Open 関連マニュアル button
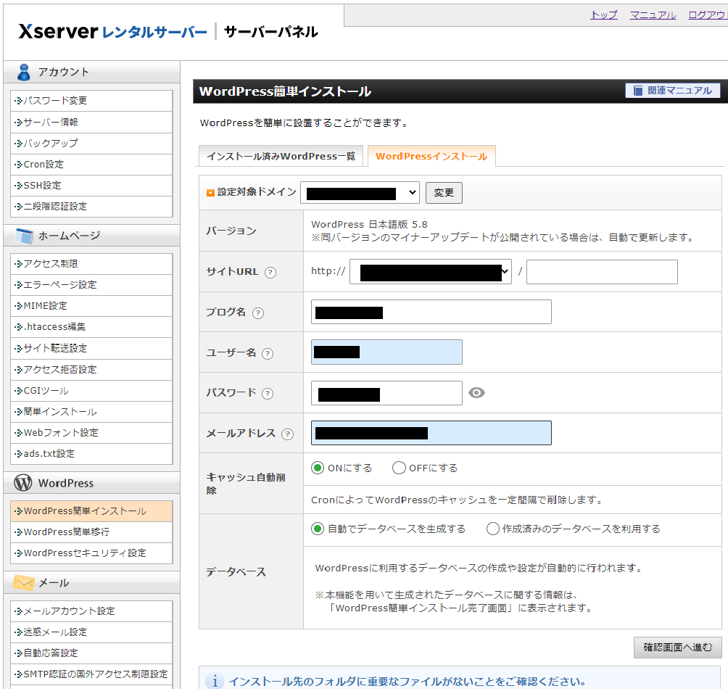Screen dimensions: 728x689 click(673, 90)
